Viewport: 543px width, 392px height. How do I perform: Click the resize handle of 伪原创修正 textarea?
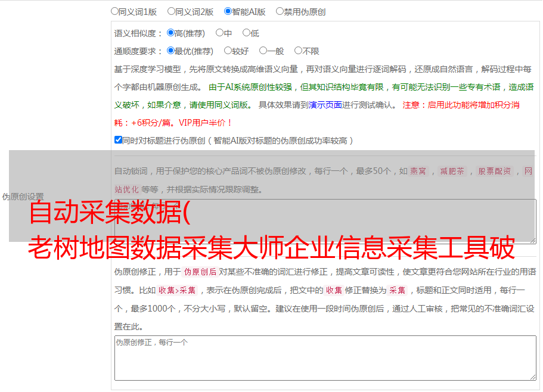pos(533,377)
